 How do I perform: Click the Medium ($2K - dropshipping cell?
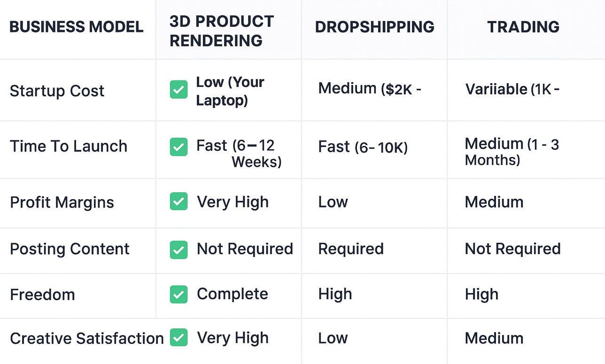point(370,88)
